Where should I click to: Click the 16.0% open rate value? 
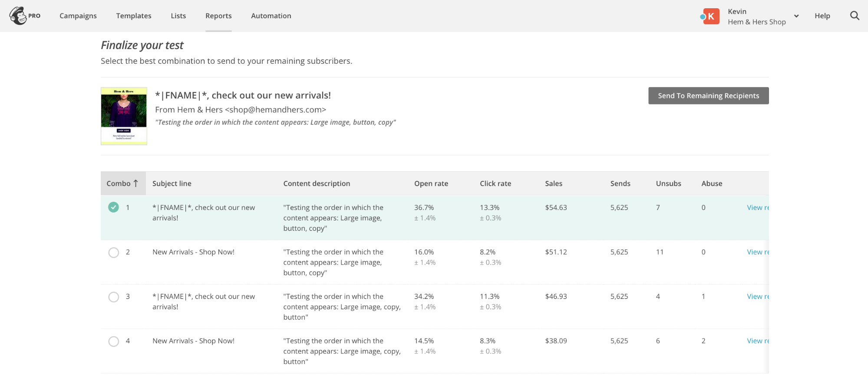point(424,252)
